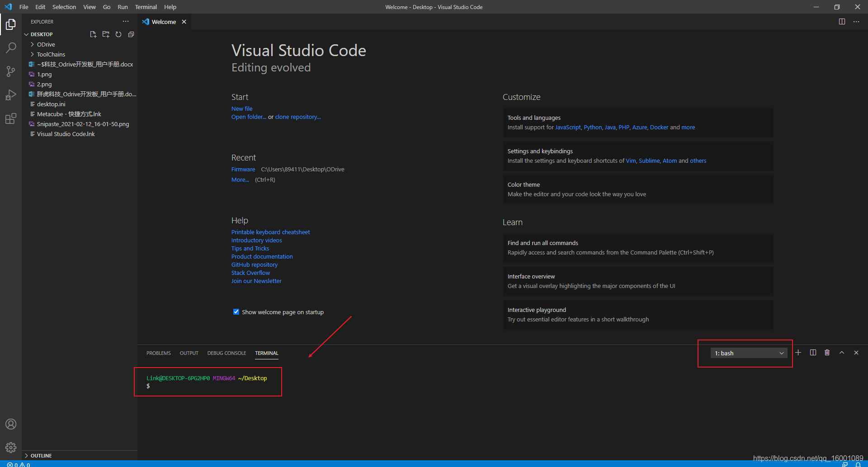Open the Stack Overflow link
Viewport: 868px width, 467px height.
250,273
